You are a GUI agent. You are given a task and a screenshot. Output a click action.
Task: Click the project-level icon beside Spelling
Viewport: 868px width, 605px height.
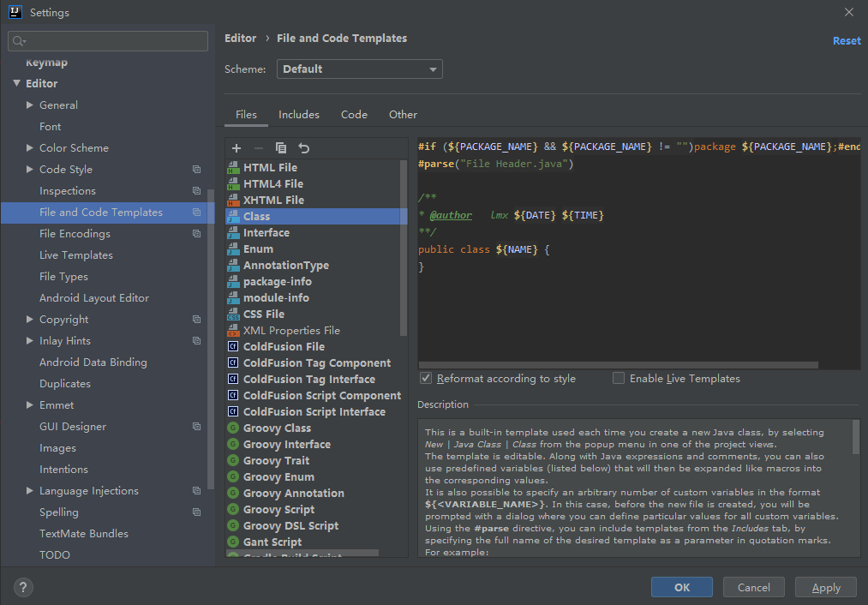tap(196, 512)
